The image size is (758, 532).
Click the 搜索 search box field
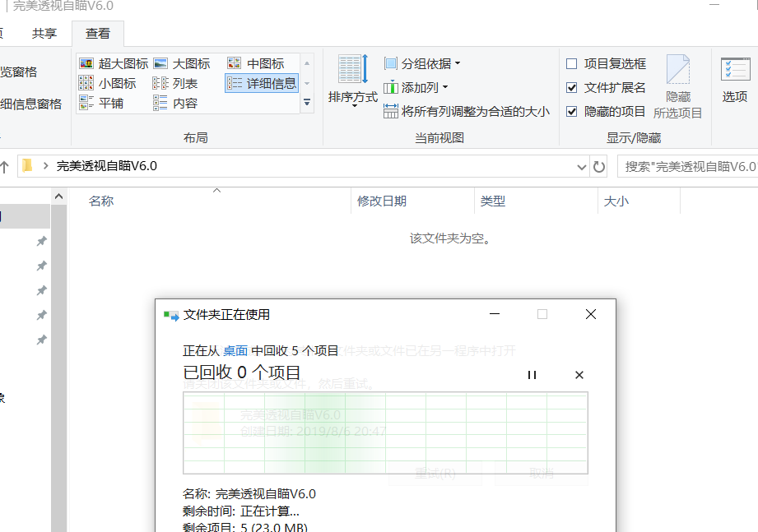click(x=687, y=166)
